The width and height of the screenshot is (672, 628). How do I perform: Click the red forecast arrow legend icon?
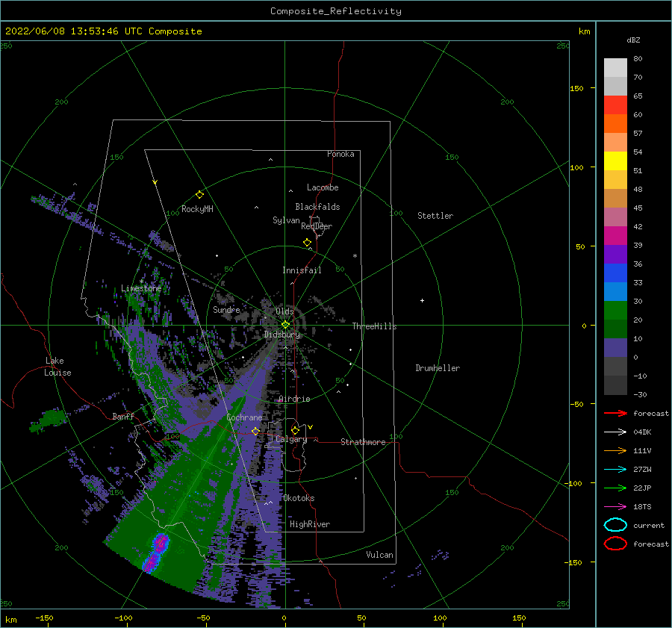pos(615,413)
